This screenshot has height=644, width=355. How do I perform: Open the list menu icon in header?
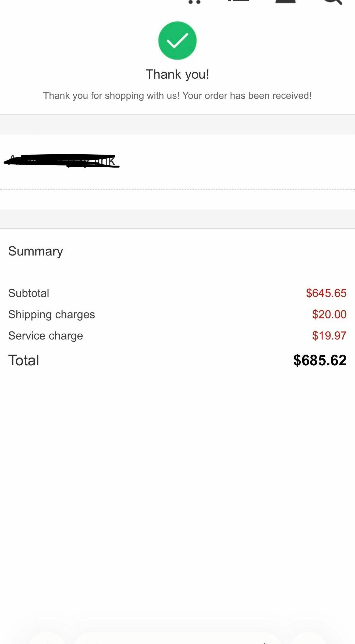pyautogui.click(x=239, y=1)
